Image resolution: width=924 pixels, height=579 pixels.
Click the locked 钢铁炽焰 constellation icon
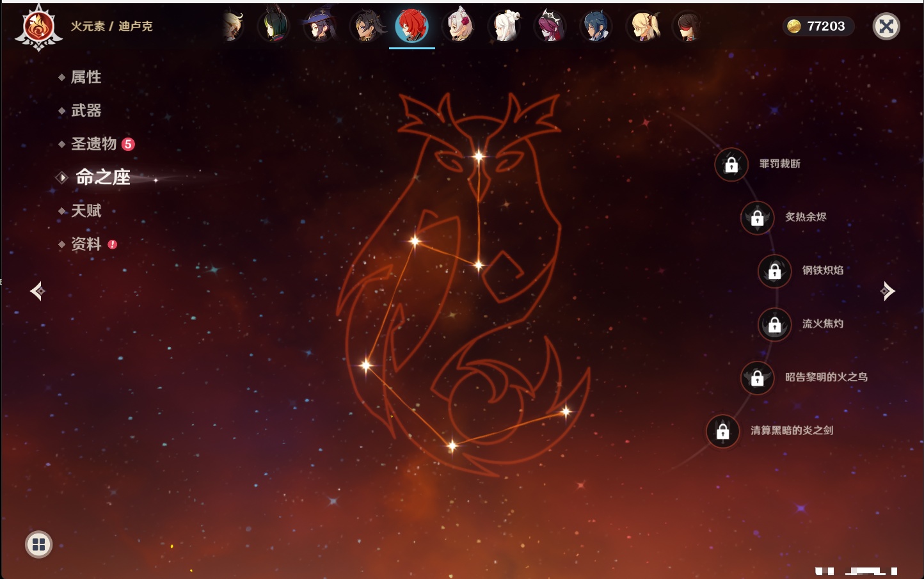tap(775, 271)
